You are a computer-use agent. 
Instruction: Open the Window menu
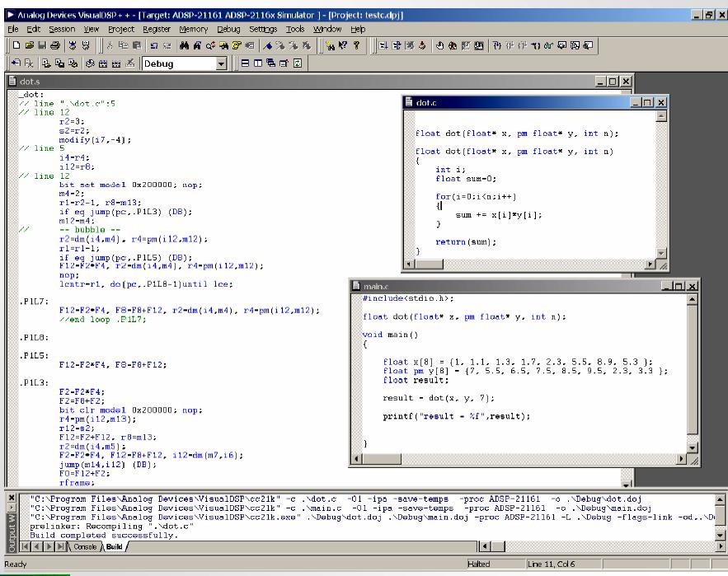326,29
